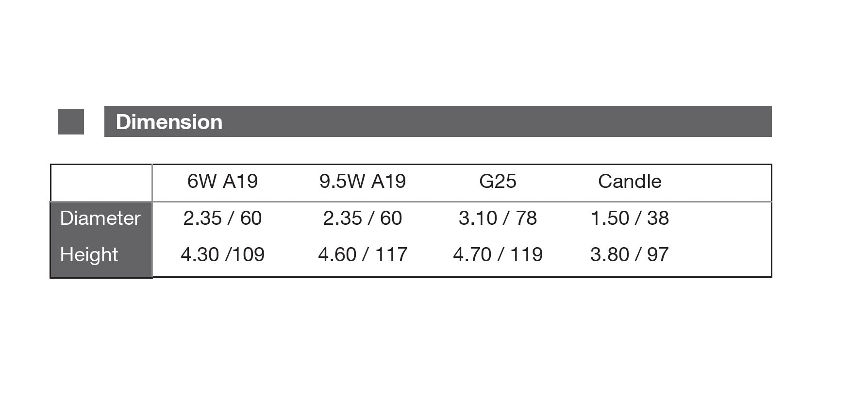Select the 4.30 /109 height cell
This screenshot has width=868, height=403.
click(222, 255)
